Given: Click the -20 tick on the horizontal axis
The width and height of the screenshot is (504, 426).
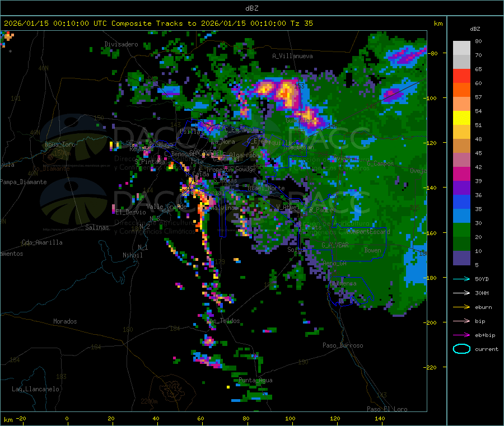Looking at the screenshot, I should click(21, 418).
